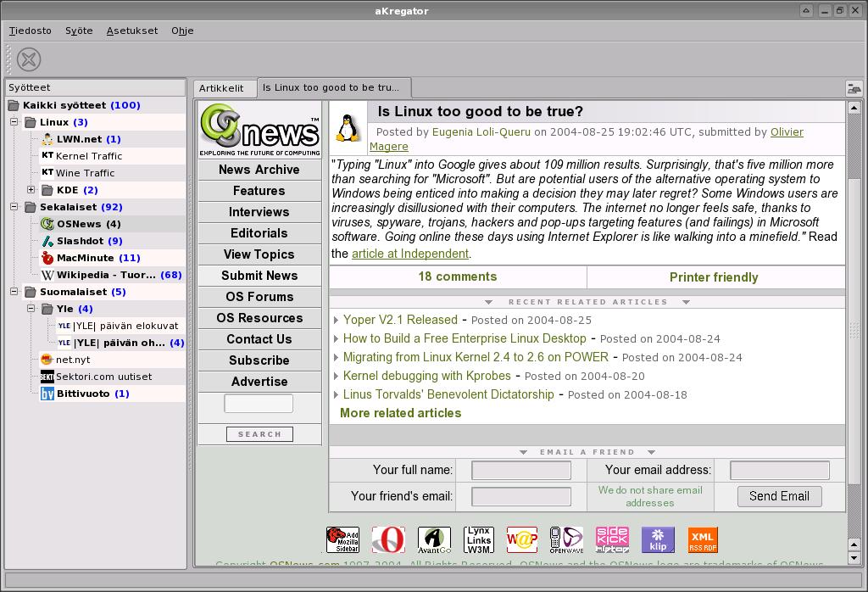Click the MacMinute feed icon
Viewport: 868px width, 592px height.
click(47, 258)
